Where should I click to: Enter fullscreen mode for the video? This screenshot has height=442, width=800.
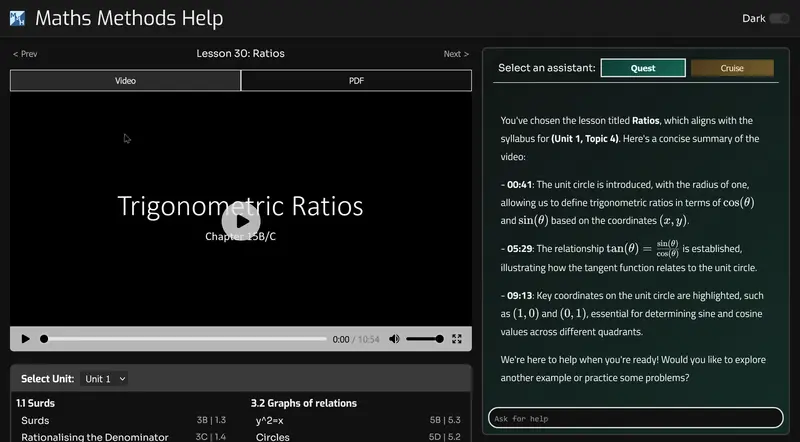[x=457, y=339]
